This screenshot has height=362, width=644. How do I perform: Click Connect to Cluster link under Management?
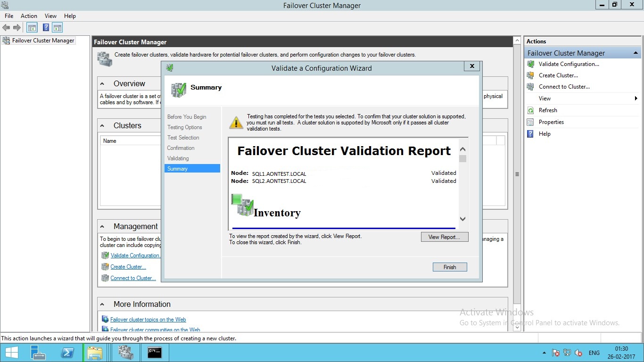pos(133,278)
